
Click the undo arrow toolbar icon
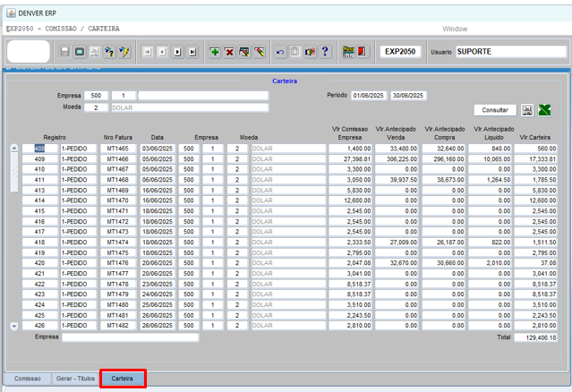pos(280,53)
